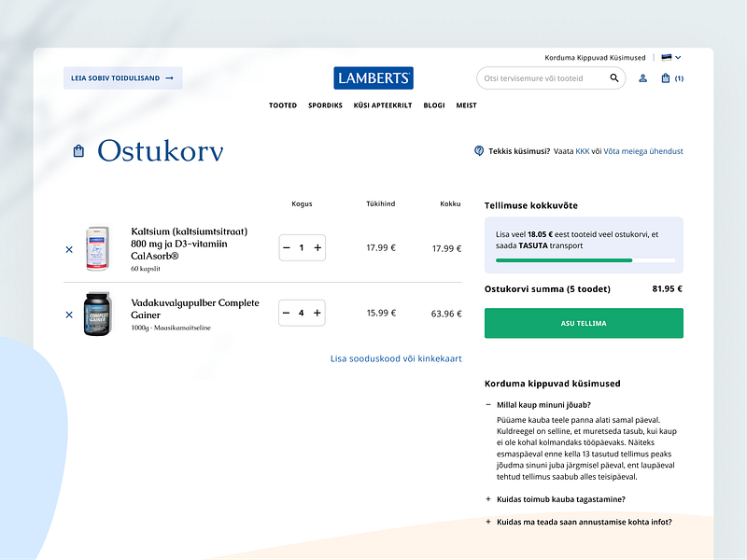This screenshot has width=747, height=560.
Task: Decrease Complete Gainer quantity with minus
Action: 286,313
